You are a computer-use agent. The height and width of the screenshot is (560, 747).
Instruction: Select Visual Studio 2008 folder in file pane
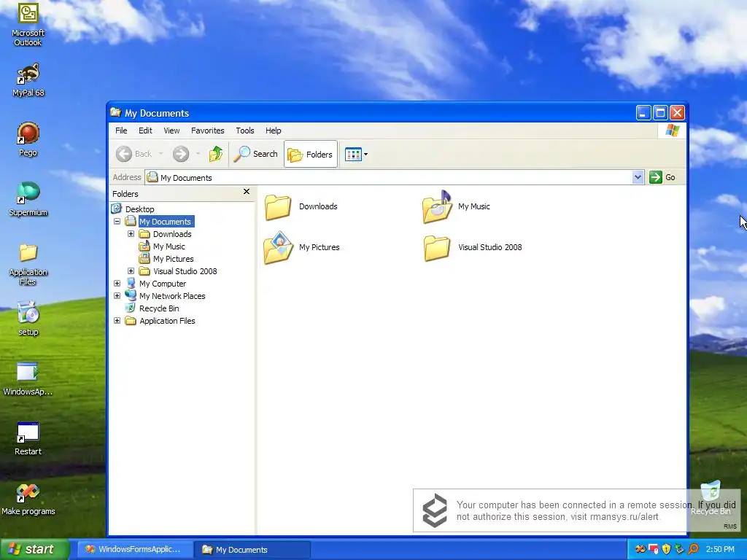point(473,248)
